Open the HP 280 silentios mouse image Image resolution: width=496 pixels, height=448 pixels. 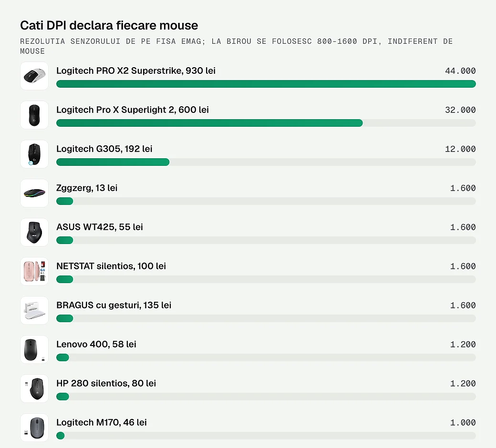coord(34,388)
